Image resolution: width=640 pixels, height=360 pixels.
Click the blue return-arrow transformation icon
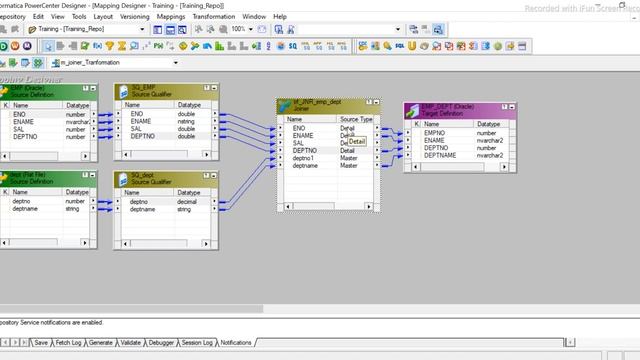[207, 46]
